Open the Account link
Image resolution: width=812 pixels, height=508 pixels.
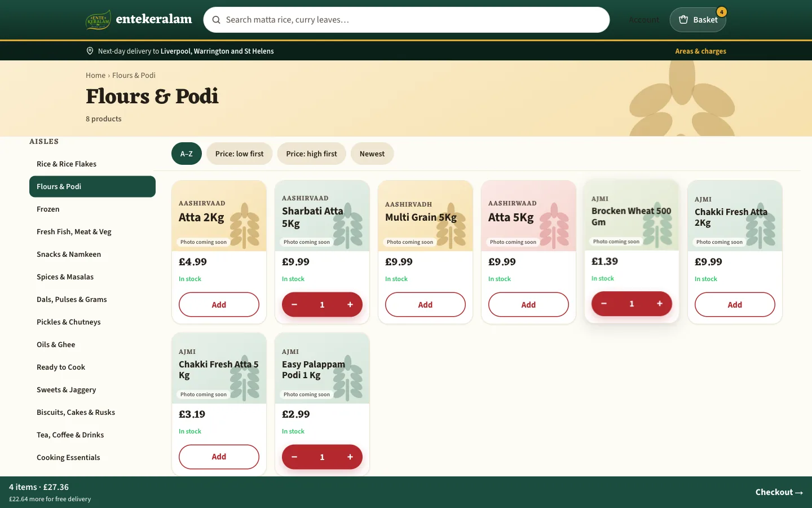[644, 20]
